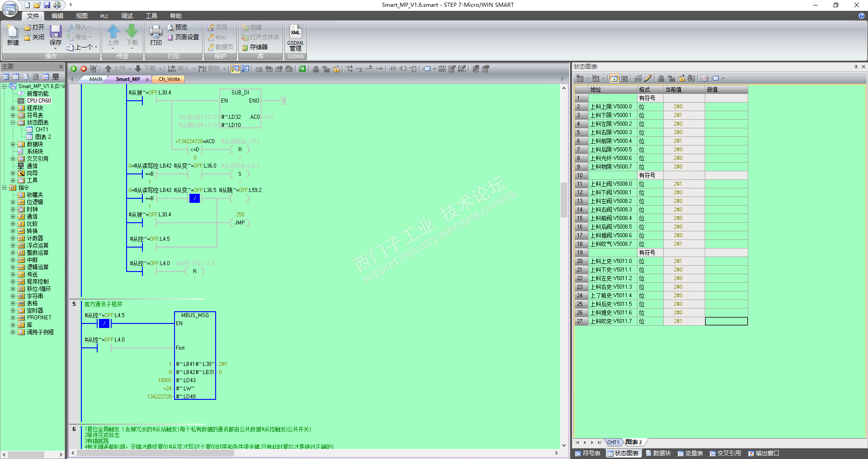The height and width of the screenshot is (459, 868).
Task: Click the 打开 button in ribbon
Action: click(x=34, y=28)
